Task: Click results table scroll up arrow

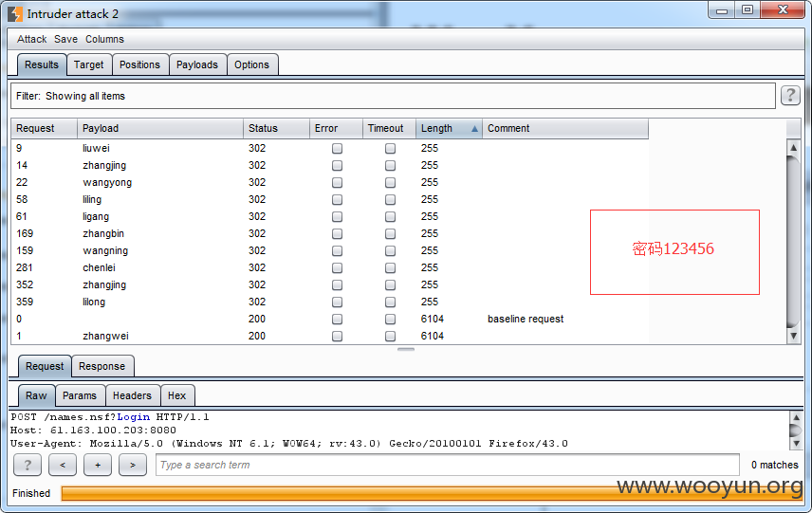Action: point(793,147)
